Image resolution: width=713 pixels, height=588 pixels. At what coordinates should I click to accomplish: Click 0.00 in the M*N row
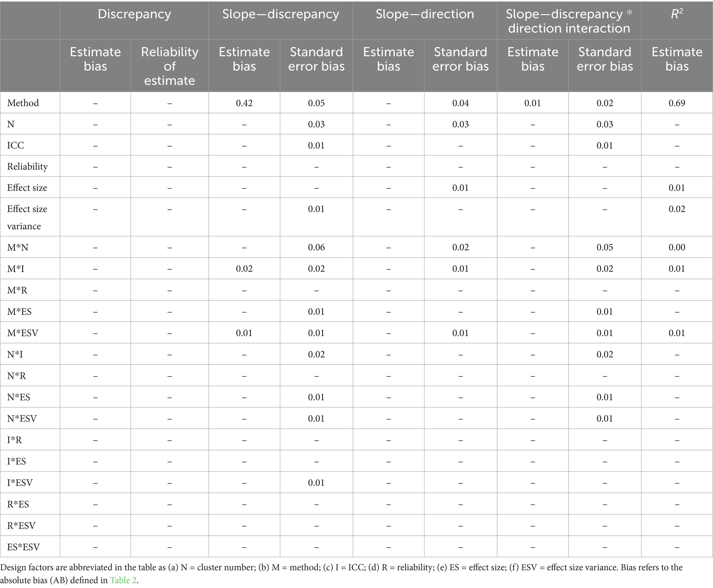677,247
